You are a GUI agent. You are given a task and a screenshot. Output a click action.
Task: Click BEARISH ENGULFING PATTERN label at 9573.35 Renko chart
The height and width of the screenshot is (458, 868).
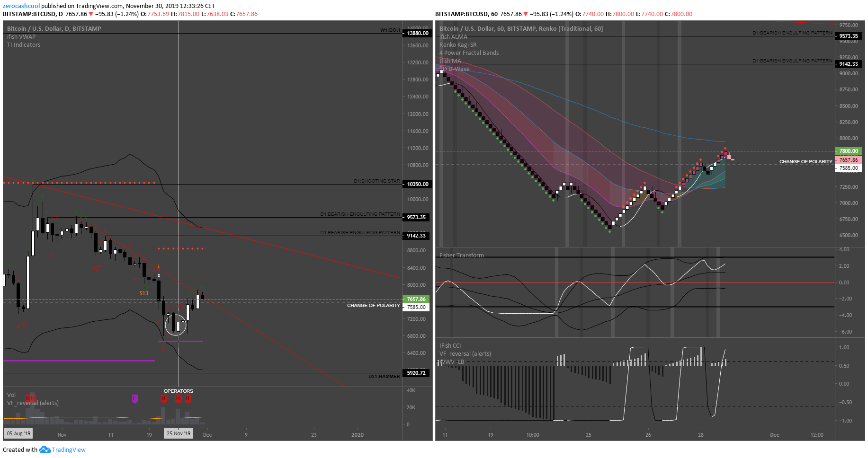tap(792, 33)
